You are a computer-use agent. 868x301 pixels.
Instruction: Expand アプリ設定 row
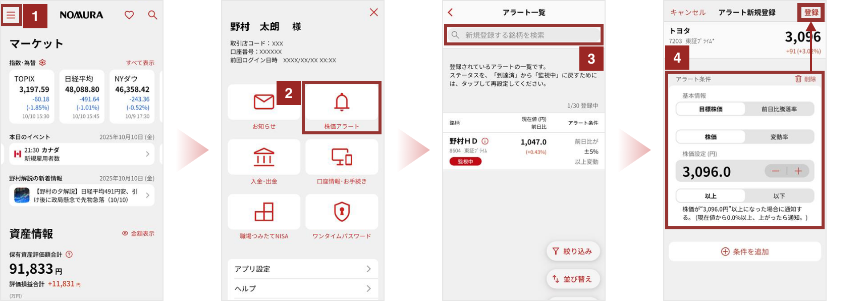click(x=303, y=269)
